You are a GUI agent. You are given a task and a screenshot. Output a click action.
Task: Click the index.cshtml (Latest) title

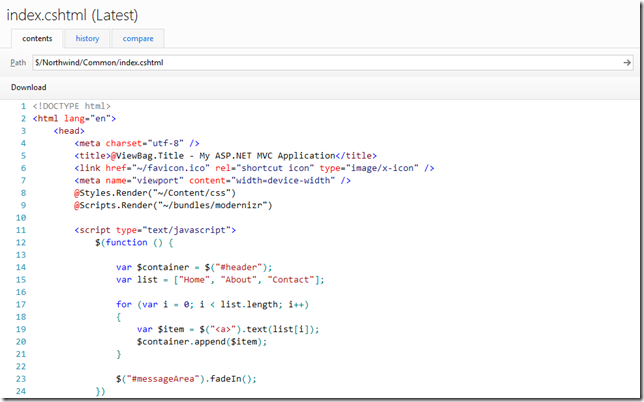pyautogui.click(x=72, y=15)
